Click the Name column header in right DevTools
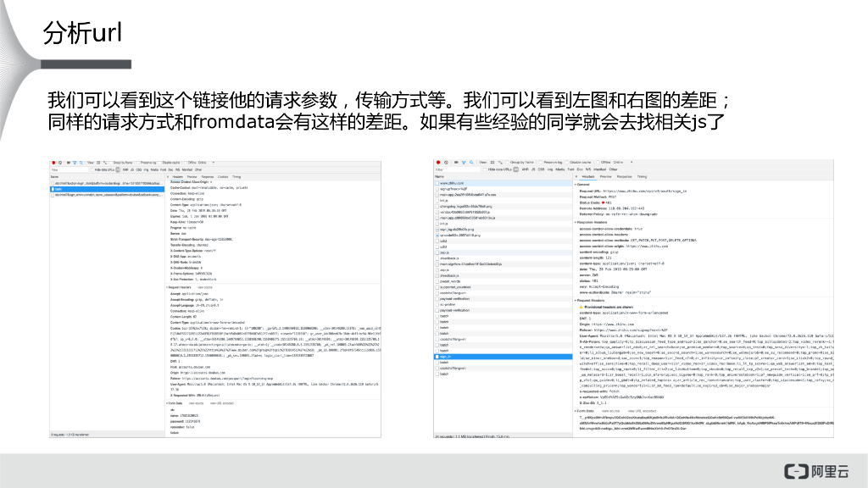Viewport: 868px width, 488px height. 504,176
